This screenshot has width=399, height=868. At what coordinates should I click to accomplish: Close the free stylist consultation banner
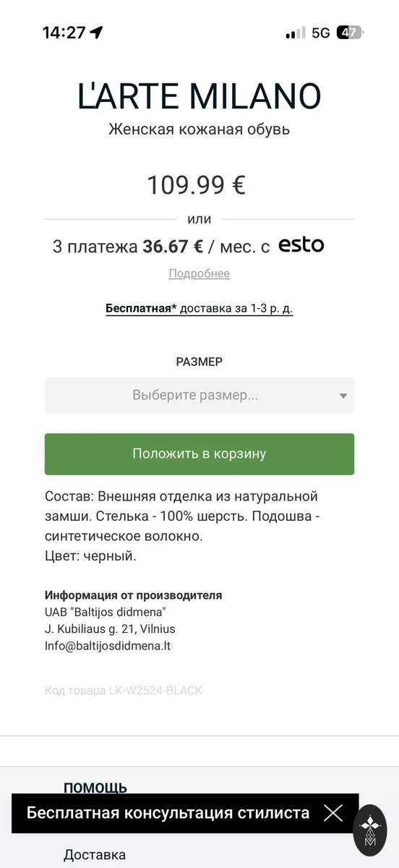pyautogui.click(x=333, y=813)
